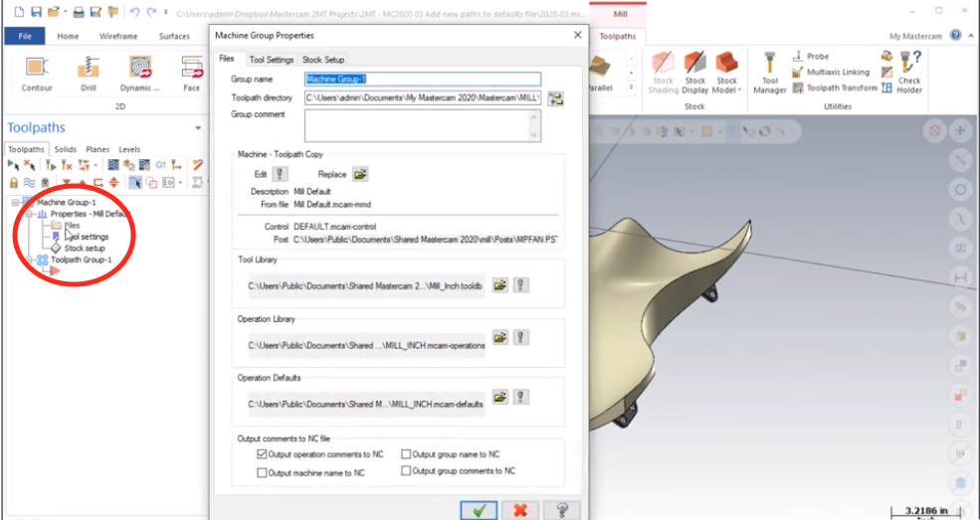Click into the Group name field
This screenshot has height=520, width=980.
pyautogui.click(x=423, y=80)
